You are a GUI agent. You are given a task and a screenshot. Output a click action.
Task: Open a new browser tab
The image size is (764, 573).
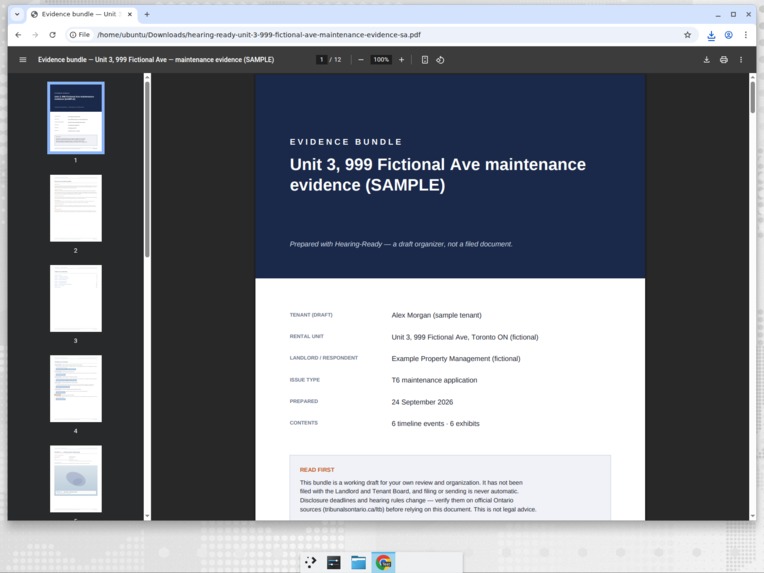tap(147, 14)
